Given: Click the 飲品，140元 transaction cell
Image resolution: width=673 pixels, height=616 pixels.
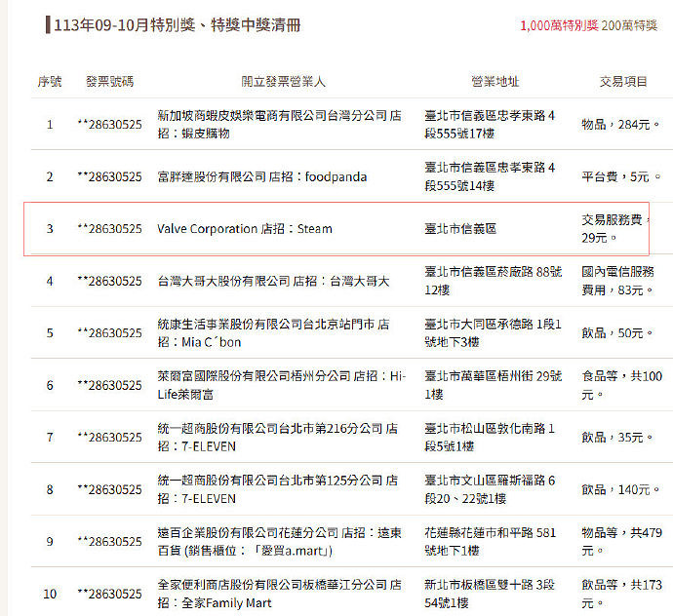Looking at the screenshot, I should (620, 489).
